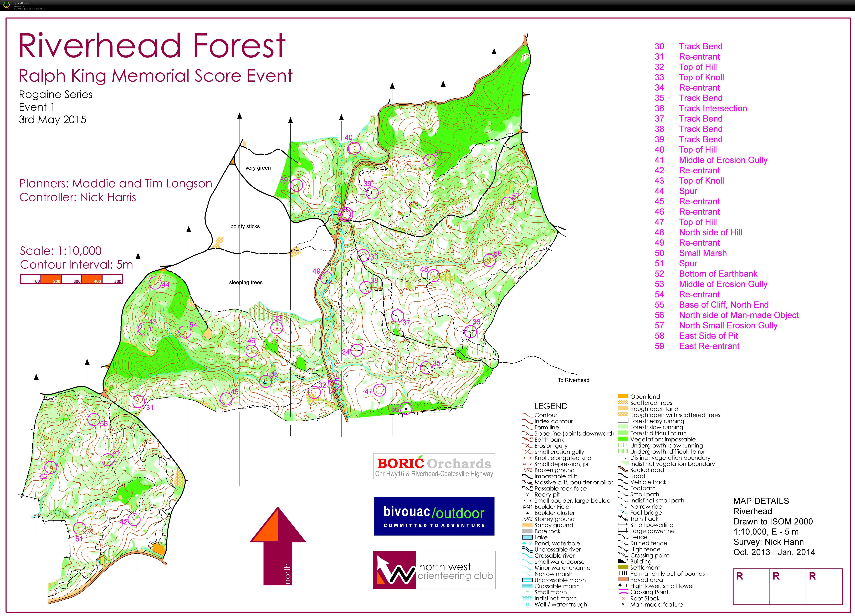Click the first R box at bottom right
Screen dimensions: 855x616
pyautogui.click(x=751, y=587)
